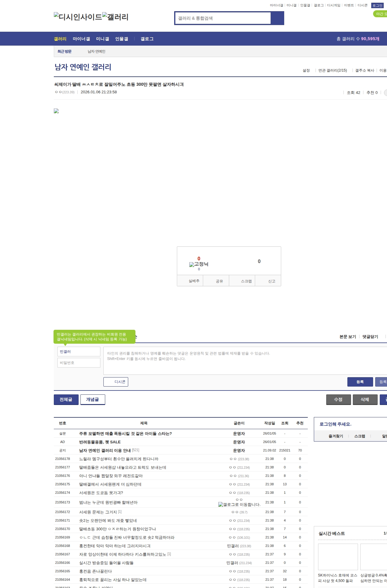Image resolution: width=387 pixels, height=588 pixels.
Task: Click author ㅇㅇ (106.101) in row 21056169
Action: tap(239, 538)
